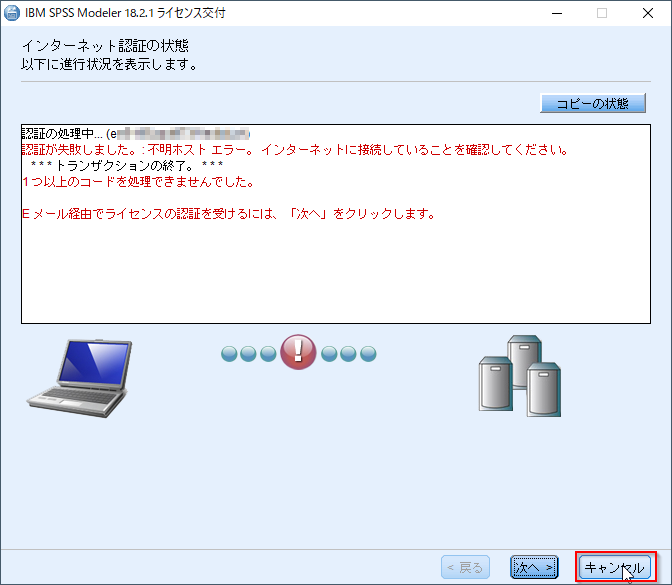Click the コピーの状態 button
Image resolution: width=672 pixels, height=585 pixels.
pyautogui.click(x=593, y=103)
